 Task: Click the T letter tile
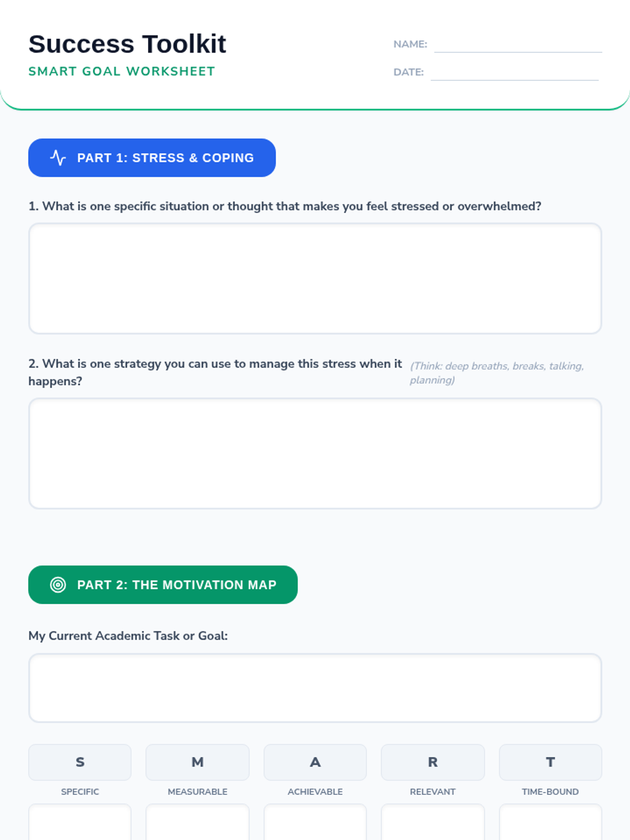point(550,762)
